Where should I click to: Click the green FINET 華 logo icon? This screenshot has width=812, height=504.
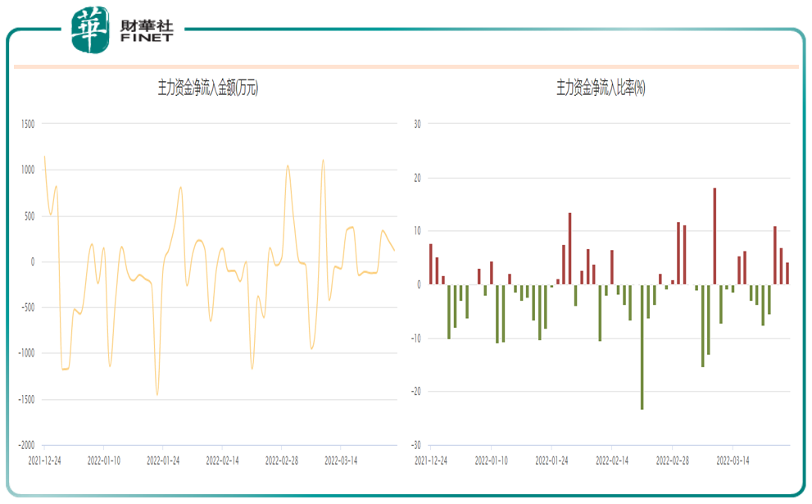tap(89, 30)
